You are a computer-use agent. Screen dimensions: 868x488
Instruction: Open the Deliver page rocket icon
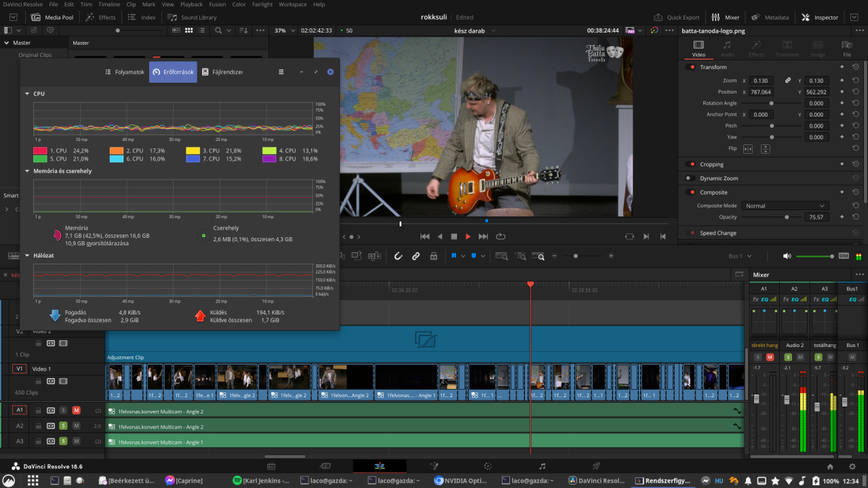point(596,466)
